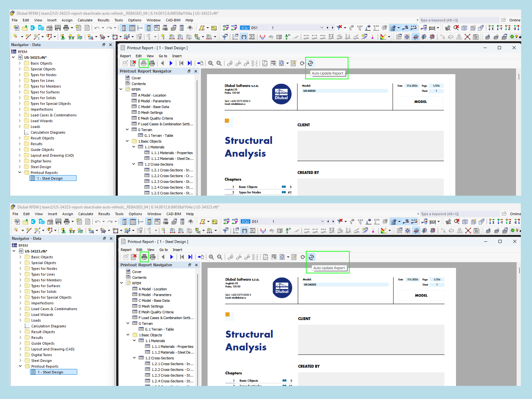The width and height of the screenshot is (532, 399).
Task: Go to next page in upper report toolbar
Action: pos(171,63)
